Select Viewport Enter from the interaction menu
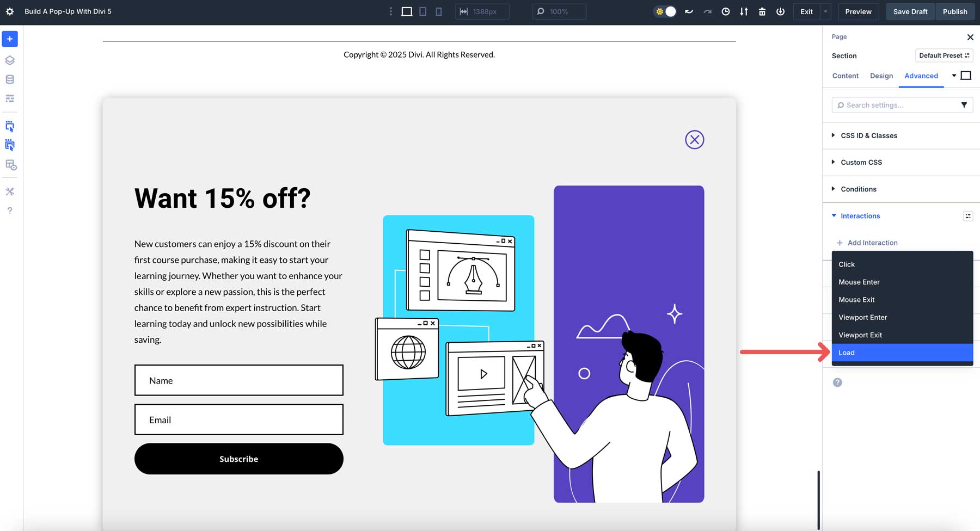Image resolution: width=980 pixels, height=531 pixels. pos(863,317)
